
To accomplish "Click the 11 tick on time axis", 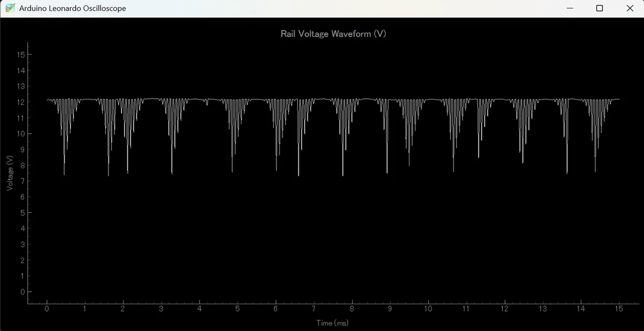I will coord(466,309).
